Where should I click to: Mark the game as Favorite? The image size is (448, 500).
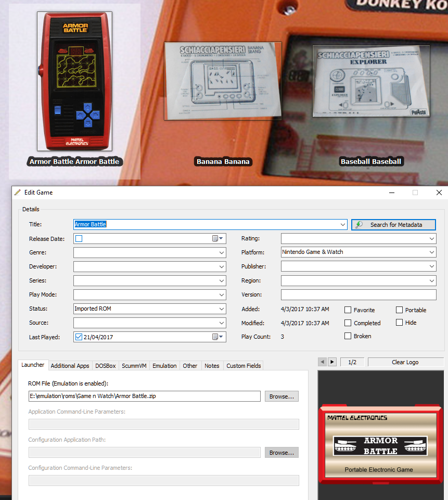pos(348,310)
